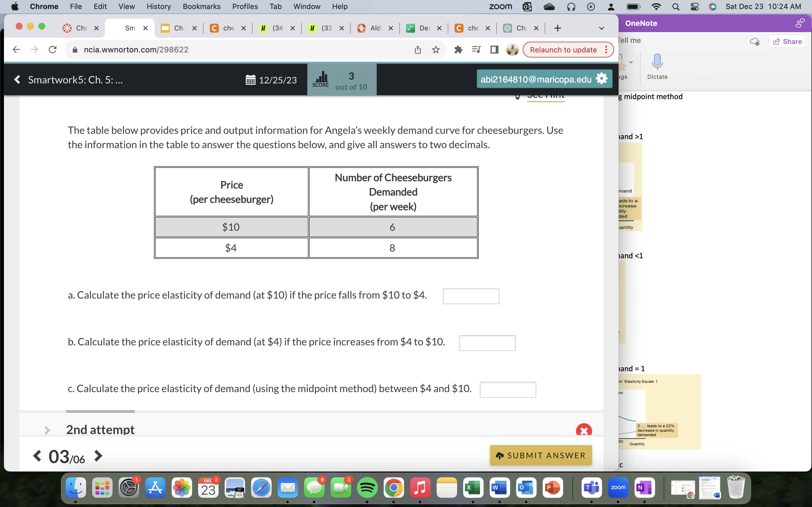Open the three-dot menu beside Relaunch to update
The width and height of the screenshot is (812, 507).
[606, 49]
